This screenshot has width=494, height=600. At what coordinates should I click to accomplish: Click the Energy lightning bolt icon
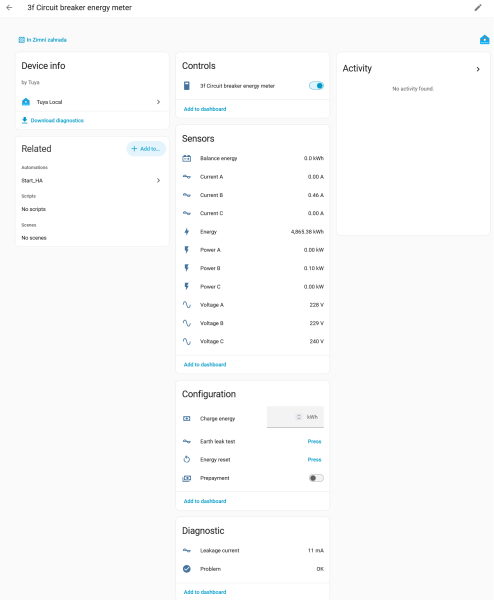coord(187,232)
